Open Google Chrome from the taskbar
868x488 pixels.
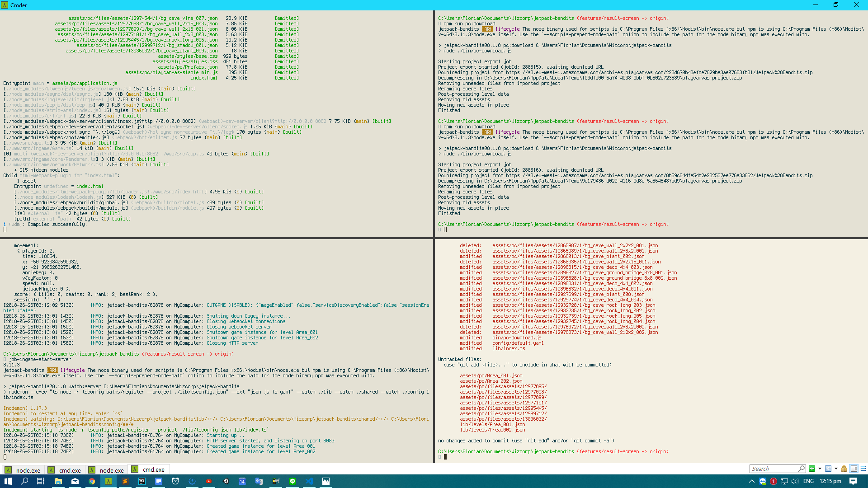click(92, 481)
